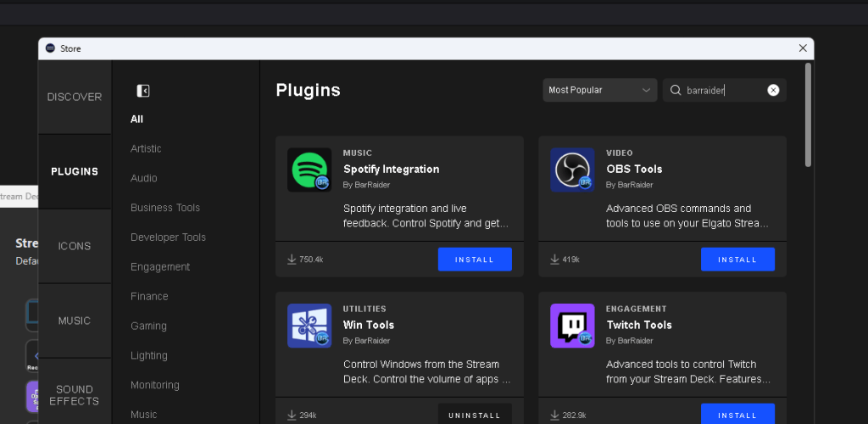
Task: Uninstall the Win Tools plugin
Action: (475, 415)
